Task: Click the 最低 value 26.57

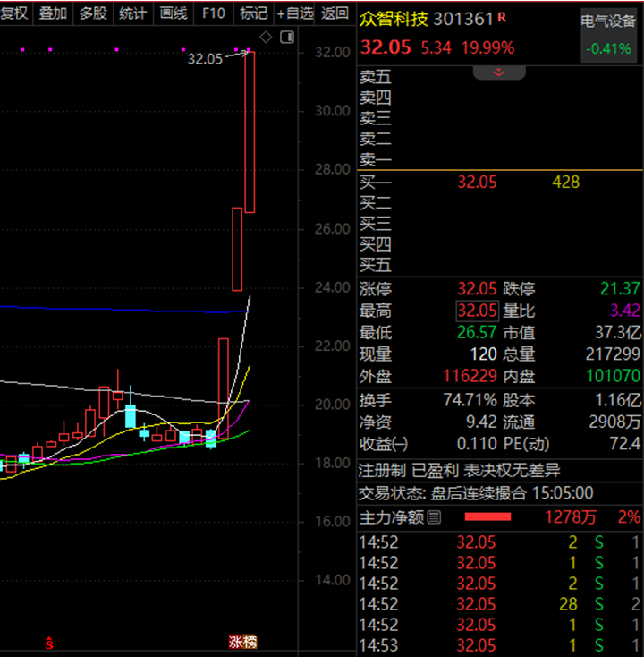Action: (x=477, y=333)
